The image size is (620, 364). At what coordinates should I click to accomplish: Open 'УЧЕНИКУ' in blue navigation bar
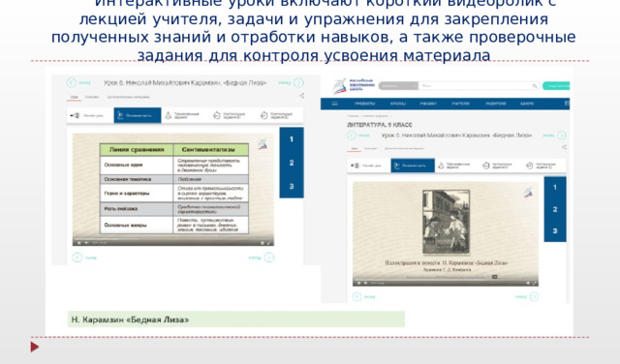[x=428, y=104]
